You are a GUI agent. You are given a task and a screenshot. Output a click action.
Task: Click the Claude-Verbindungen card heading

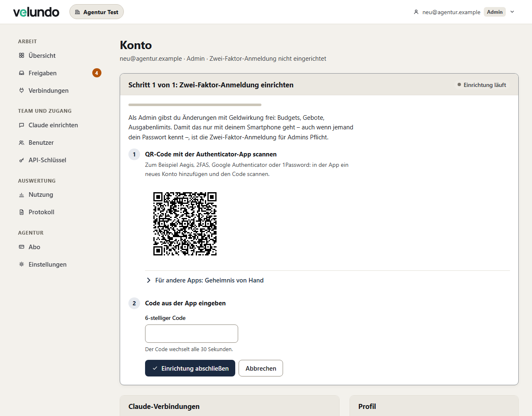pyautogui.click(x=164, y=406)
